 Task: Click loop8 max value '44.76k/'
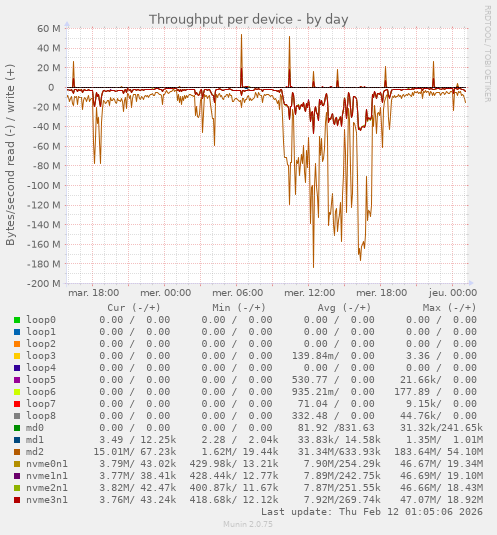[x=421, y=416]
